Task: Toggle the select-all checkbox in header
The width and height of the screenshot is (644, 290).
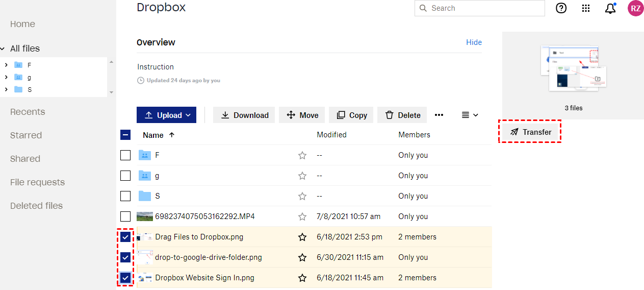Action: pyautogui.click(x=125, y=135)
